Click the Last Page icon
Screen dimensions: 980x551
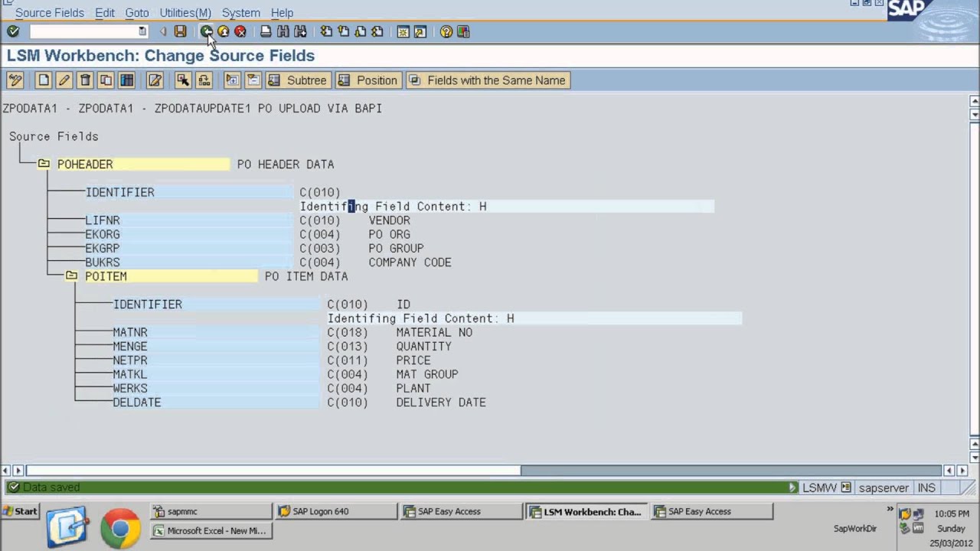point(377,31)
